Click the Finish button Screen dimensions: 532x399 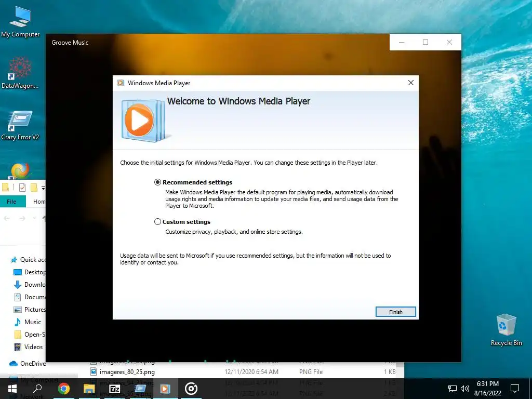coord(395,312)
